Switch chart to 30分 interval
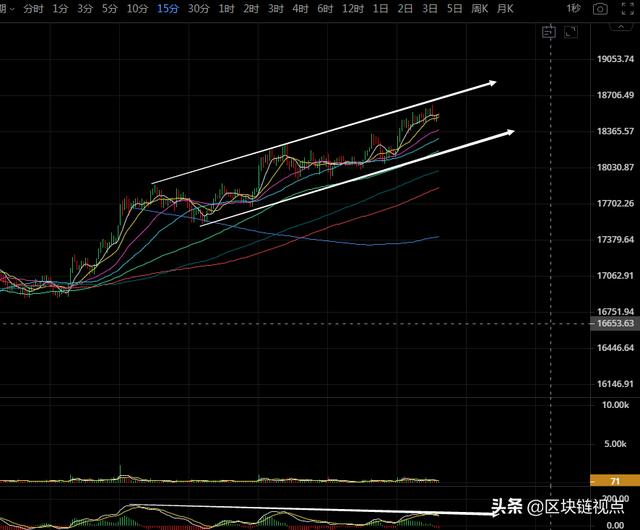 coord(198,8)
